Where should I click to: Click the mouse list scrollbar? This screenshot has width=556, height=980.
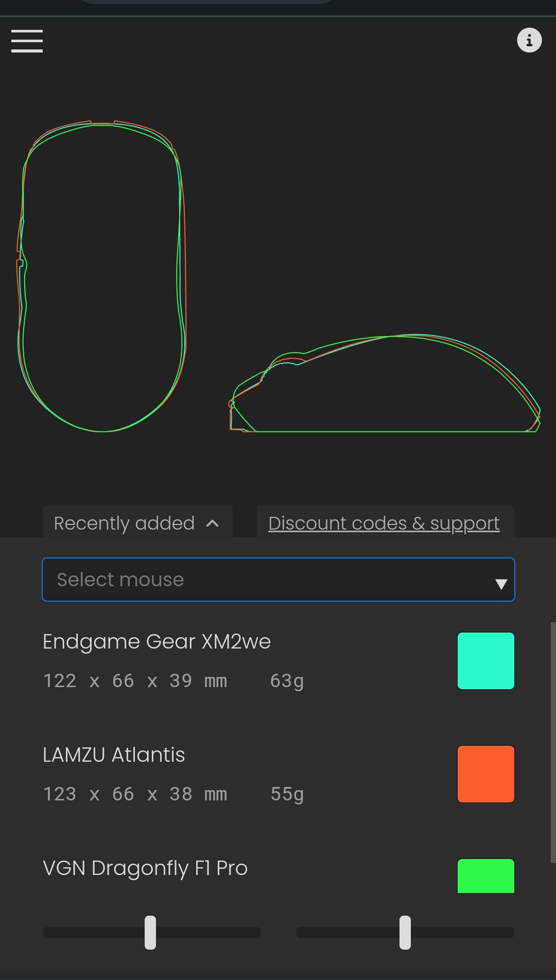point(553,743)
